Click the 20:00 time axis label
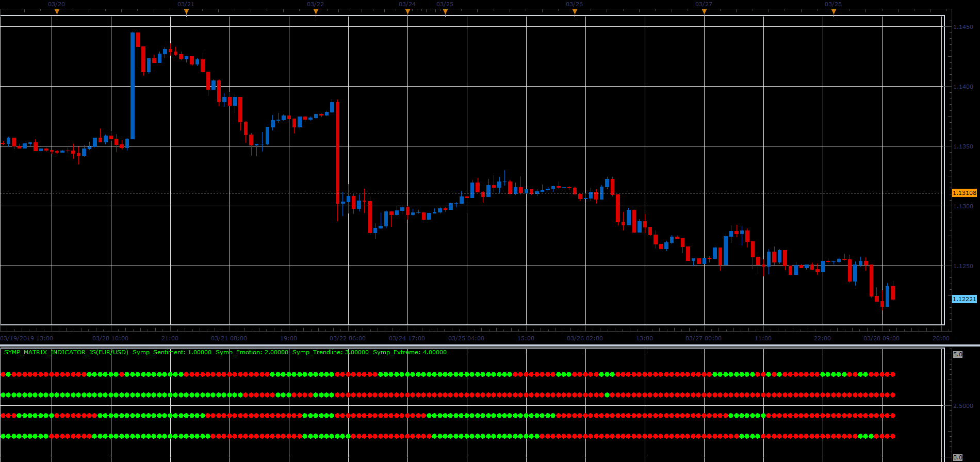The width and height of the screenshot is (980, 462). click(941, 338)
